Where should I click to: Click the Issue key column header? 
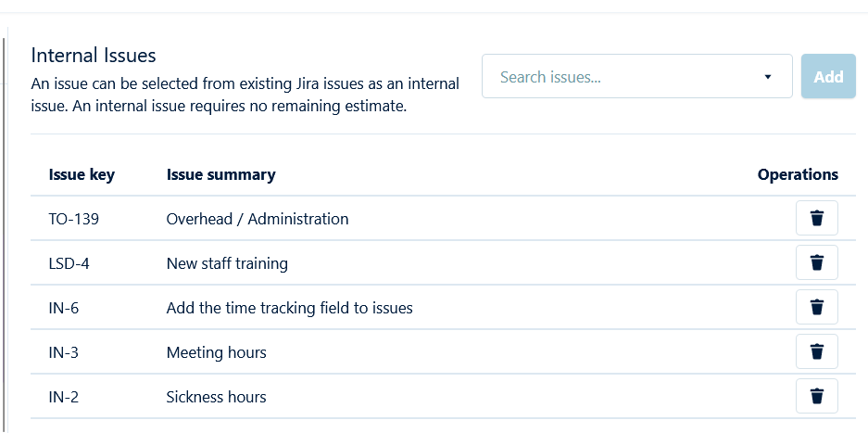click(x=82, y=174)
